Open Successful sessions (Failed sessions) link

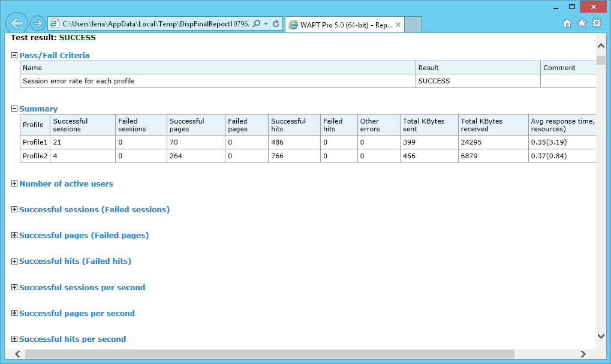(x=94, y=209)
